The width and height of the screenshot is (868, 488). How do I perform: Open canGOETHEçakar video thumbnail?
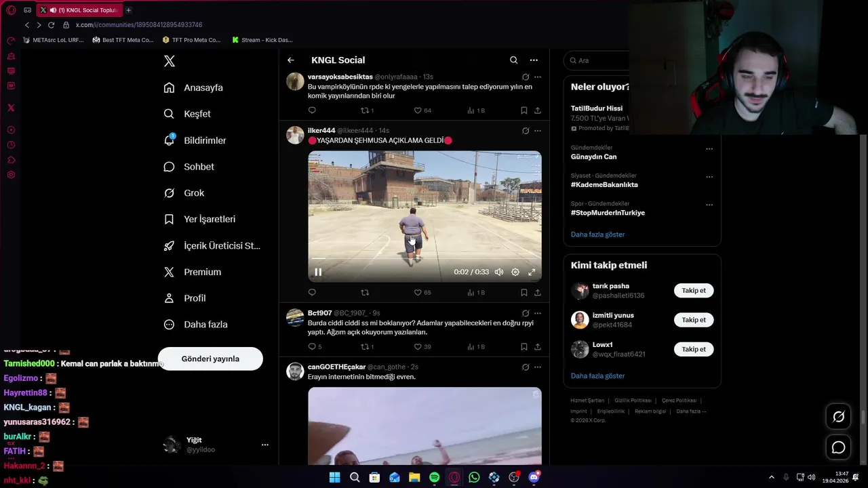425,426
